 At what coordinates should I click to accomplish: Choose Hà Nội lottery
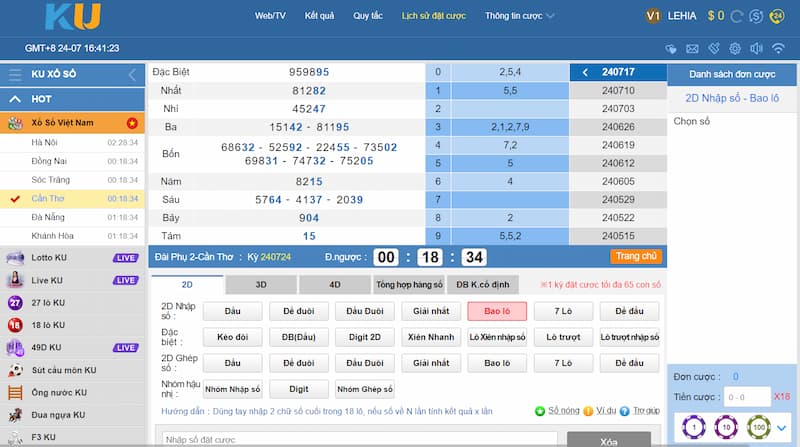coord(72,142)
